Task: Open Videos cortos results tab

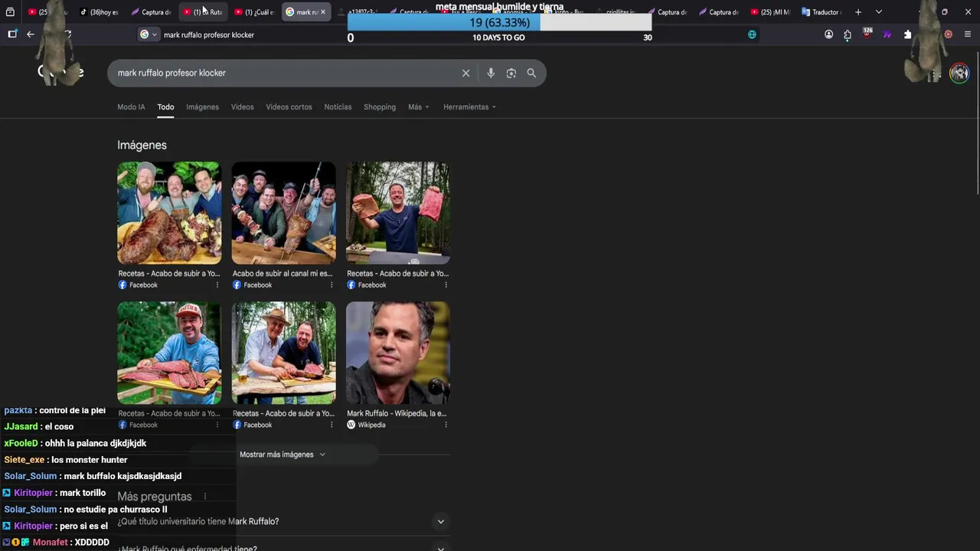Action: click(289, 107)
